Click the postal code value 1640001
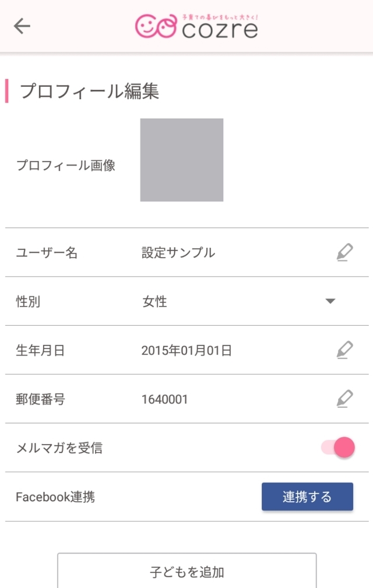 pos(164,399)
